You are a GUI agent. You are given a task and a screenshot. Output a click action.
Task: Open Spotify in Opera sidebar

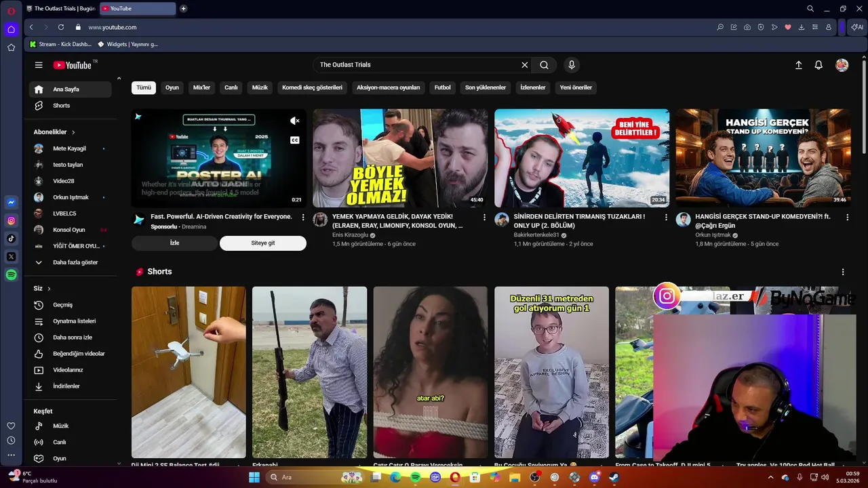11,274
